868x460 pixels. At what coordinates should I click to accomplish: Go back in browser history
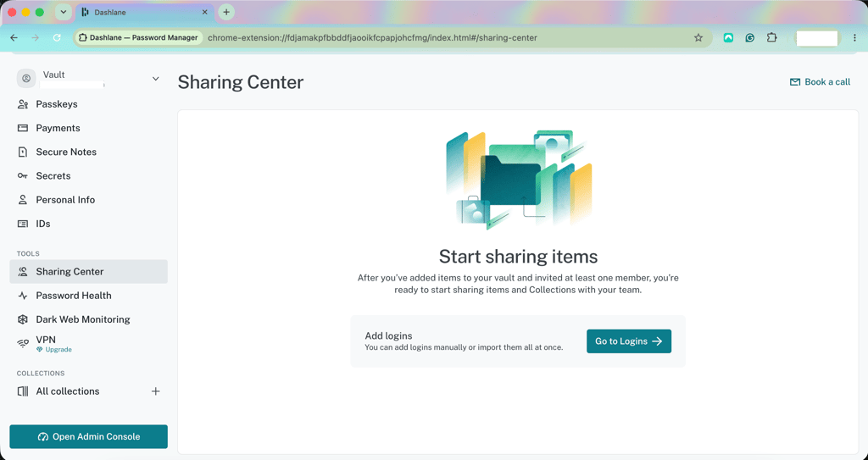tap(14, 37)
